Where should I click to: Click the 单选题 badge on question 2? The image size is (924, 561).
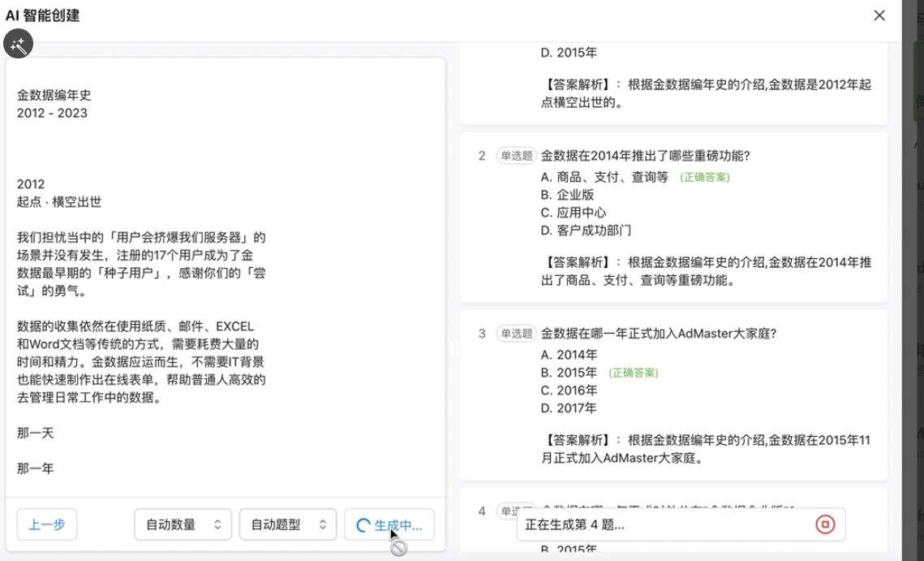click(517, 156)
